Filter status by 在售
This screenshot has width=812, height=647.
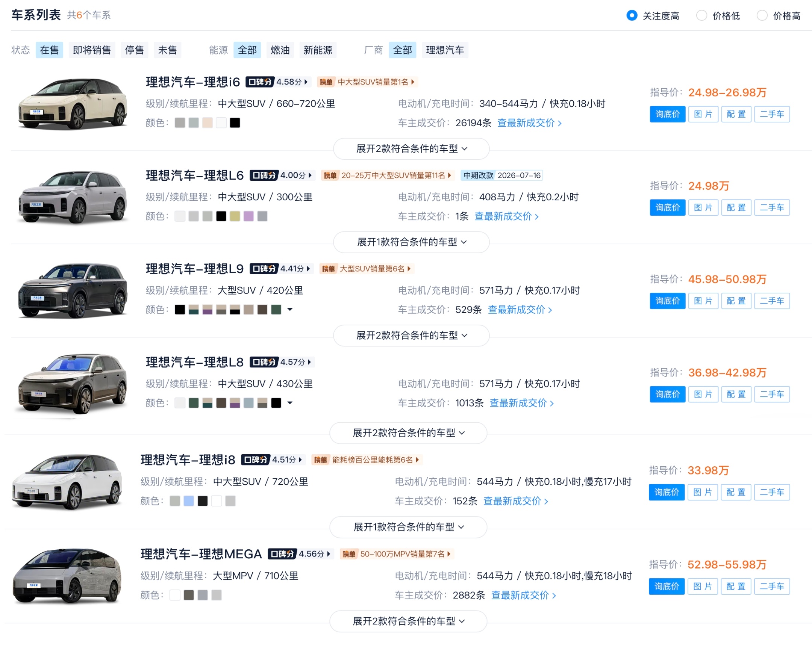tap(49, 50)
